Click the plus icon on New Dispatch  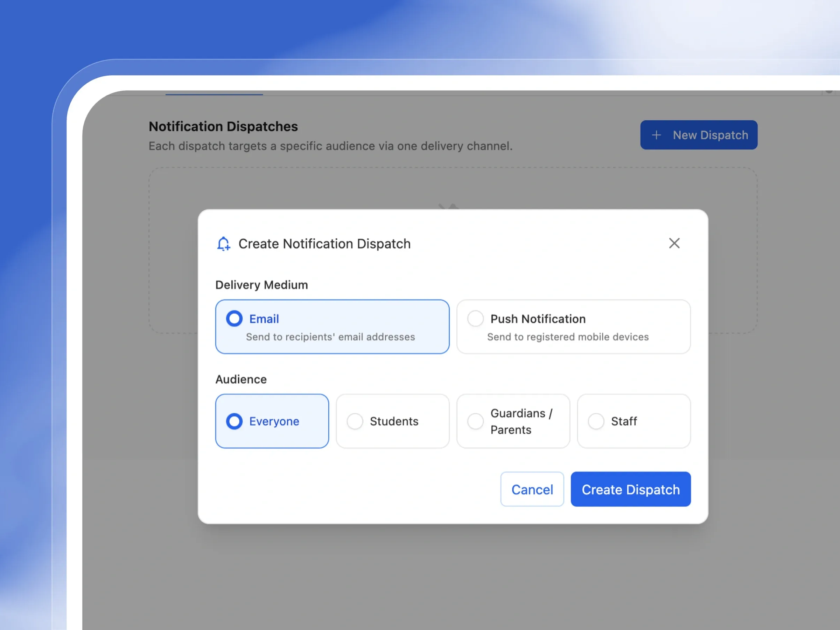coord(656,135)
